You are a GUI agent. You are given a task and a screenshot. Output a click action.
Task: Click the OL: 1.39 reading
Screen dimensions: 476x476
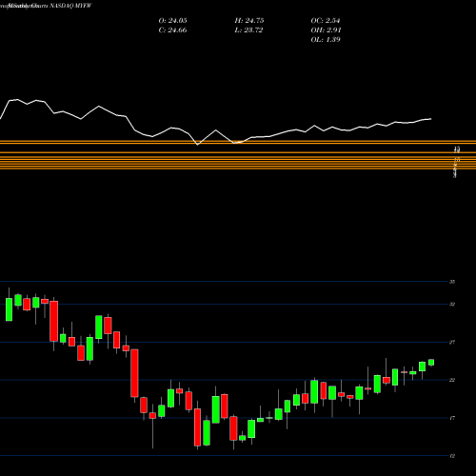coord(326,40)
